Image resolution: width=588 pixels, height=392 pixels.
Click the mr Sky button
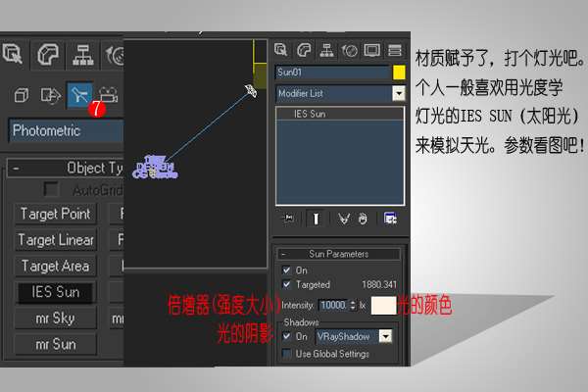point(56,318)
